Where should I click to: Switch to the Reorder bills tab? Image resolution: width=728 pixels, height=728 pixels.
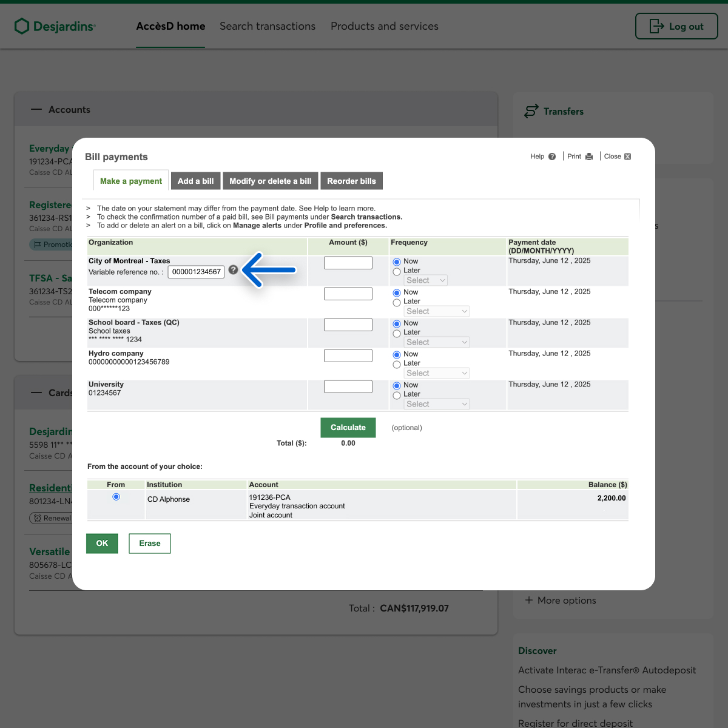351,181
